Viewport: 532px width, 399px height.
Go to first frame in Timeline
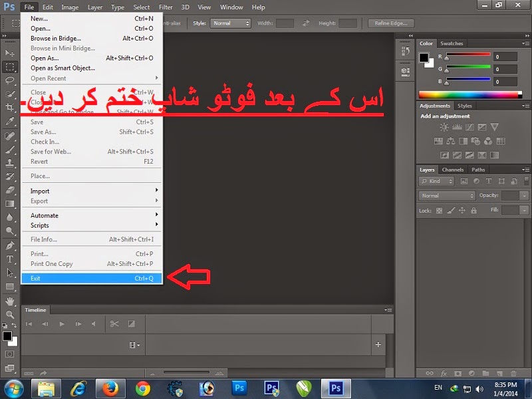click(x=29, y=324)
